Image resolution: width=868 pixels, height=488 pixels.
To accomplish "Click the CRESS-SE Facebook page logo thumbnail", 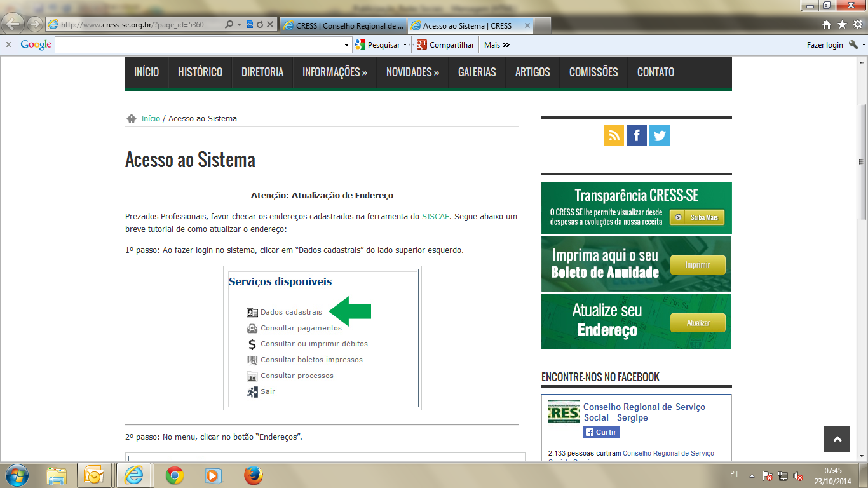I will coord(564,412).
